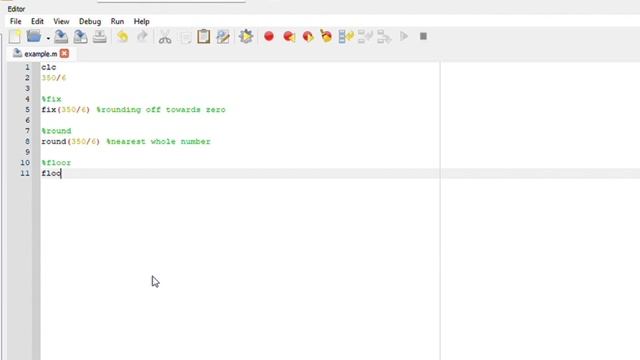The width and height of the screenshot is (640, 360).
Task: Save the current file
Action: tap(61, 37)
